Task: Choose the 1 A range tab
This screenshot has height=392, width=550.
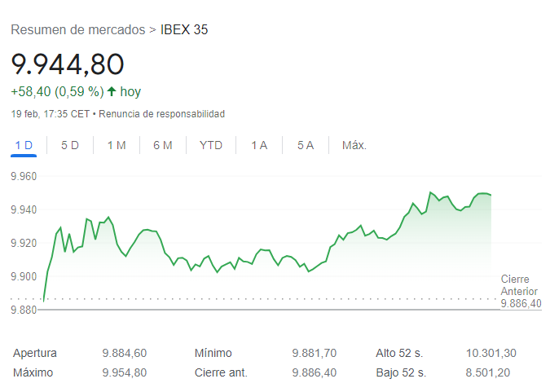Action: click(259, 146)
